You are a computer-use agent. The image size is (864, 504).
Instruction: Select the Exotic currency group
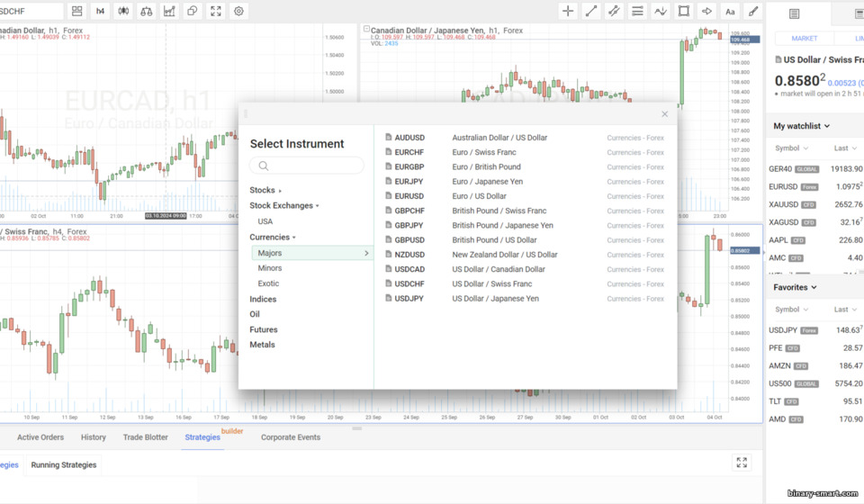(268, 283)
